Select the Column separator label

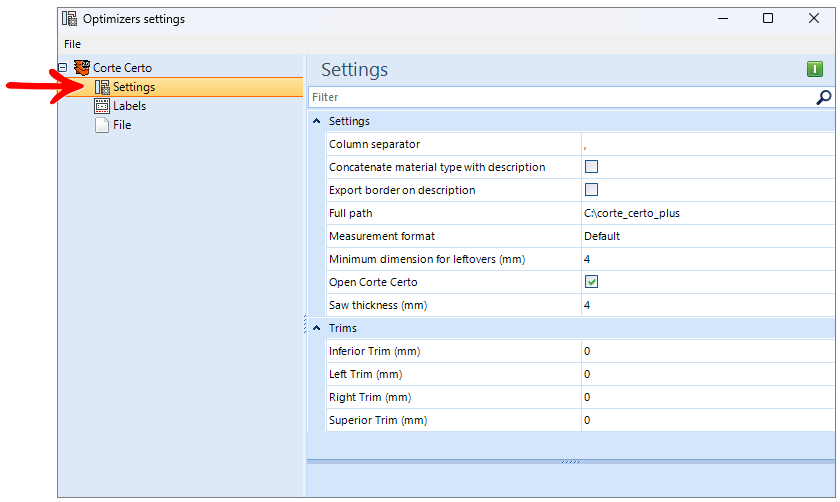coord(374,144)
